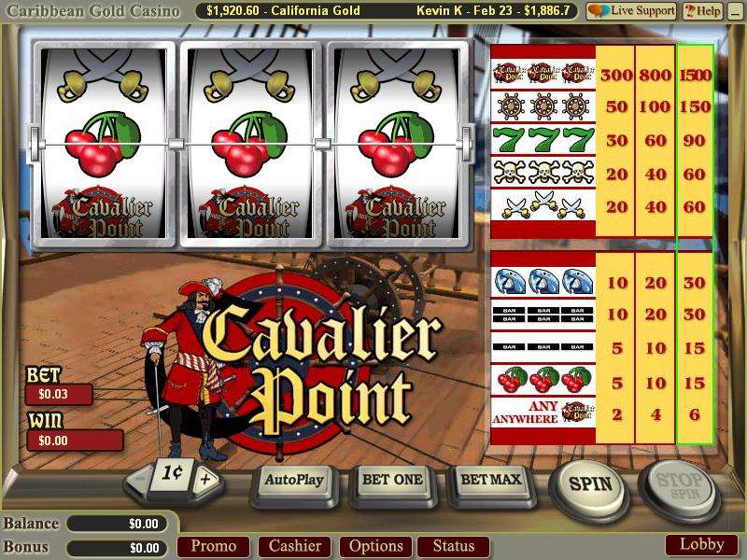Viewport: 747px width, 560px height.
Task: Increase coin denomination with plus arrow
Action: (x=206, y=479)
